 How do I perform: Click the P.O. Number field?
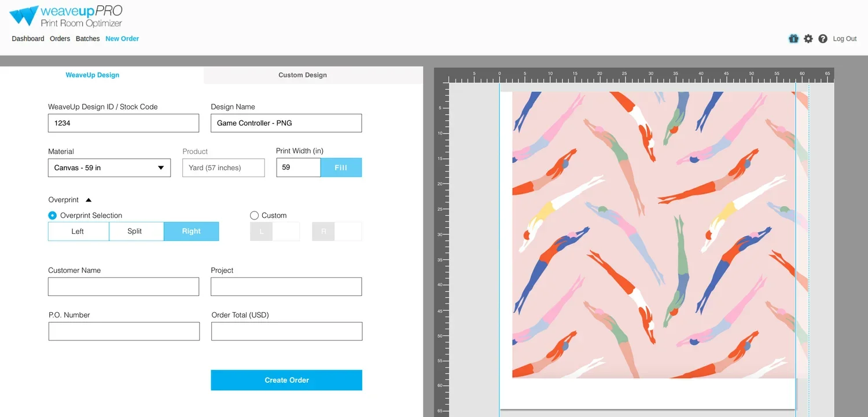point(124,331)
